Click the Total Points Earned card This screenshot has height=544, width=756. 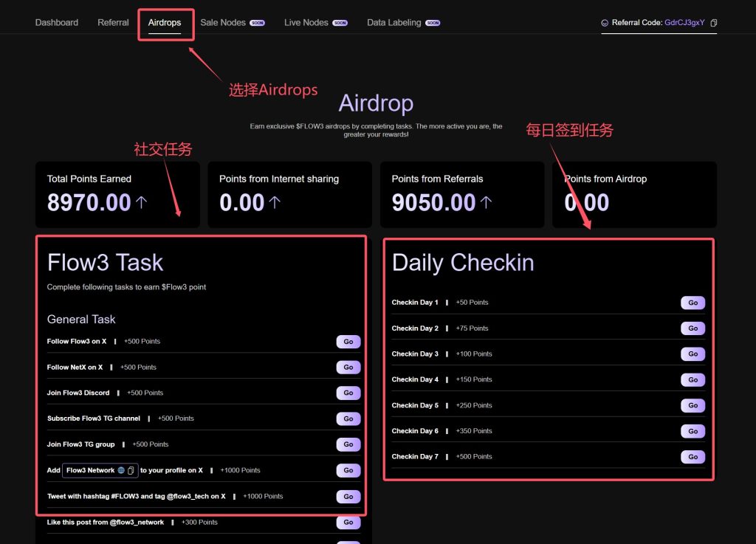[x=117, y=195]
